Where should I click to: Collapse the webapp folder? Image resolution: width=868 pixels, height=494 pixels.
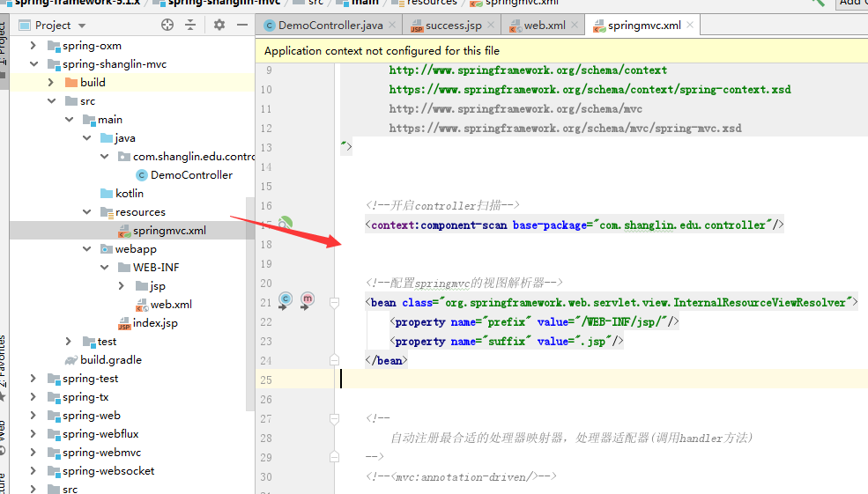click(x=86, y=249)
